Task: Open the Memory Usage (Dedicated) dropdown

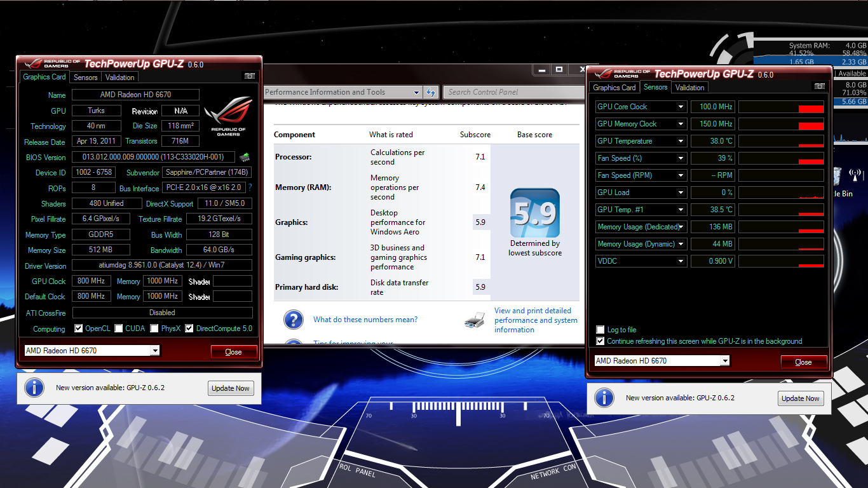Action: [681, 227]
